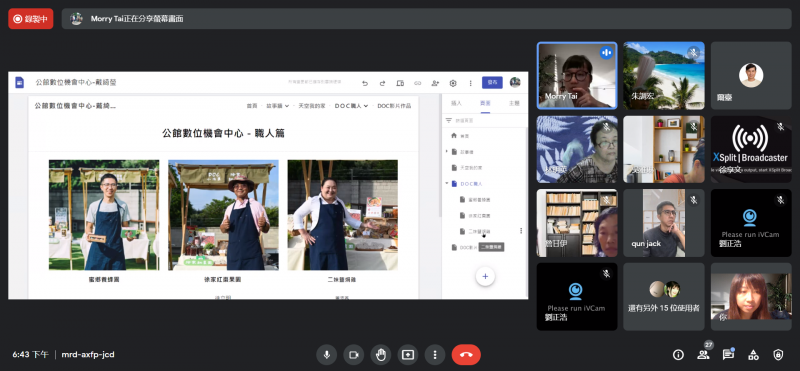This screenshot has width=800, height=371.
Task: Select your own 你 video tile
Action: click(x=751, y=296)
